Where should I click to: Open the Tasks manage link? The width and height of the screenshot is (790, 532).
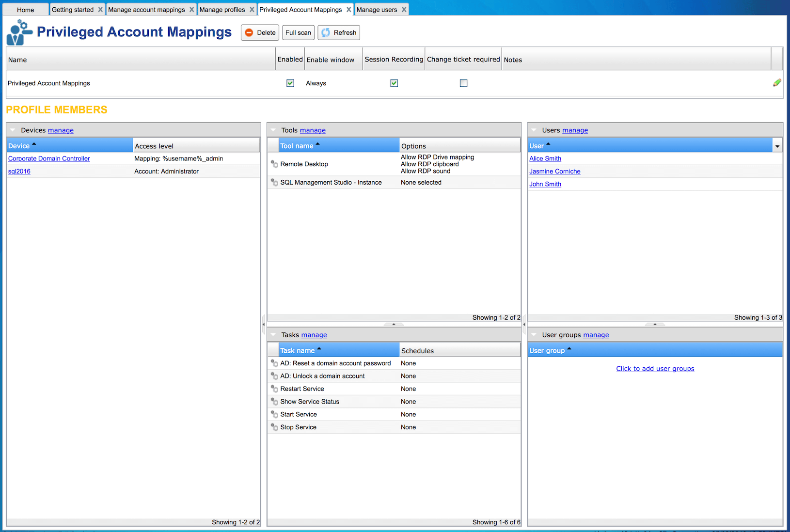pyautogui.click(x=314, y=335)
